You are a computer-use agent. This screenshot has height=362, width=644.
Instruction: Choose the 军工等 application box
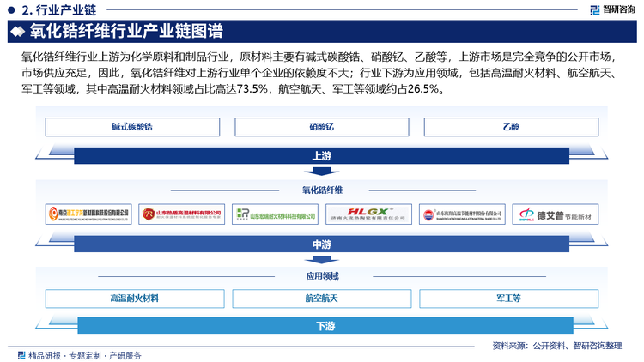tap(508, 299)
